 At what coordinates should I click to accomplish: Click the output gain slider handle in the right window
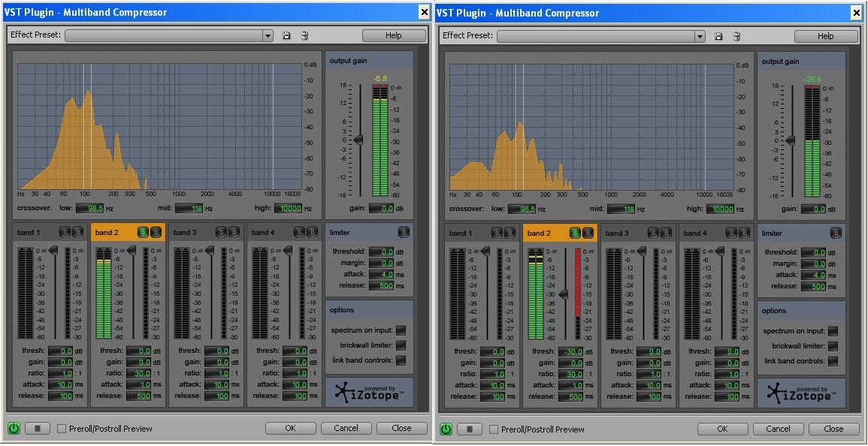tap(790, 140)
